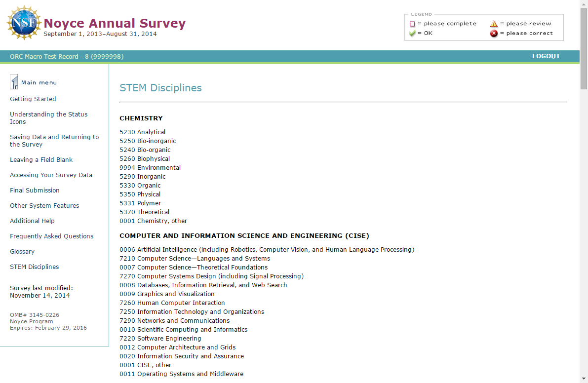The width and height of the screenshot is (588, 383).
Task: Select STEM Disciplines in the sidebar
Action: pos(34,267)
